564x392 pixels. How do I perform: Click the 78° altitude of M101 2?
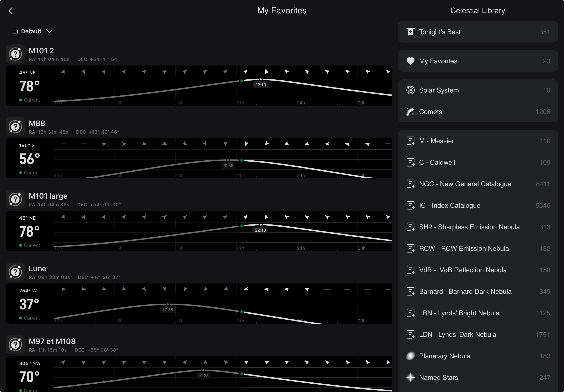click(29, 87)
